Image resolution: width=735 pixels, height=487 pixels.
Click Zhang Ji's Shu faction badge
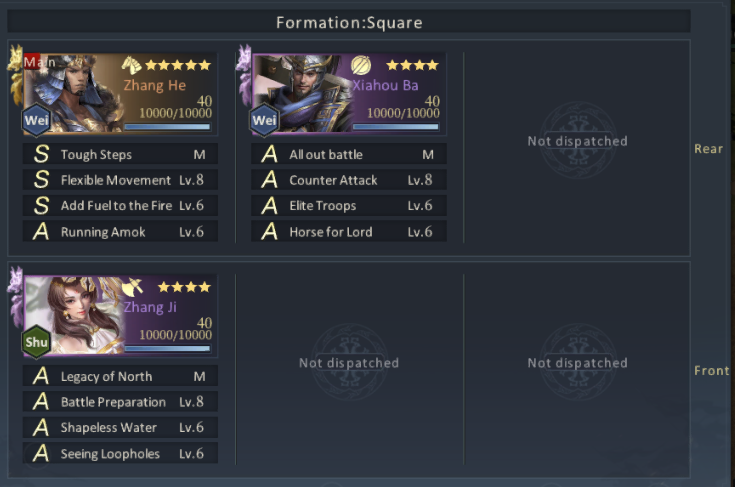coord(37,342)
